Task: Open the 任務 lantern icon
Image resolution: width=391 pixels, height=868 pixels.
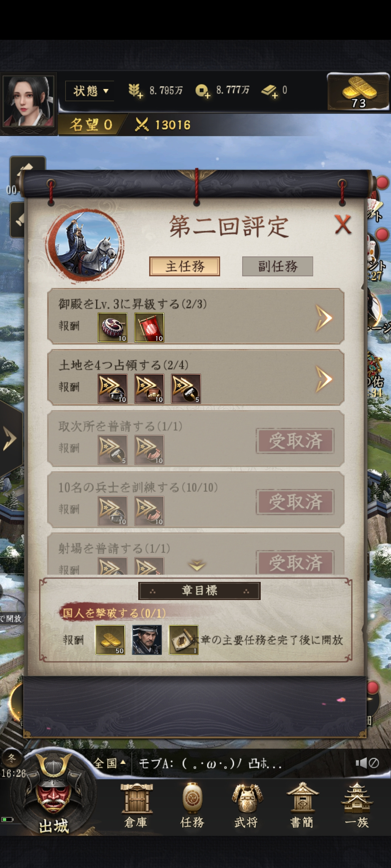Action: 192,805
